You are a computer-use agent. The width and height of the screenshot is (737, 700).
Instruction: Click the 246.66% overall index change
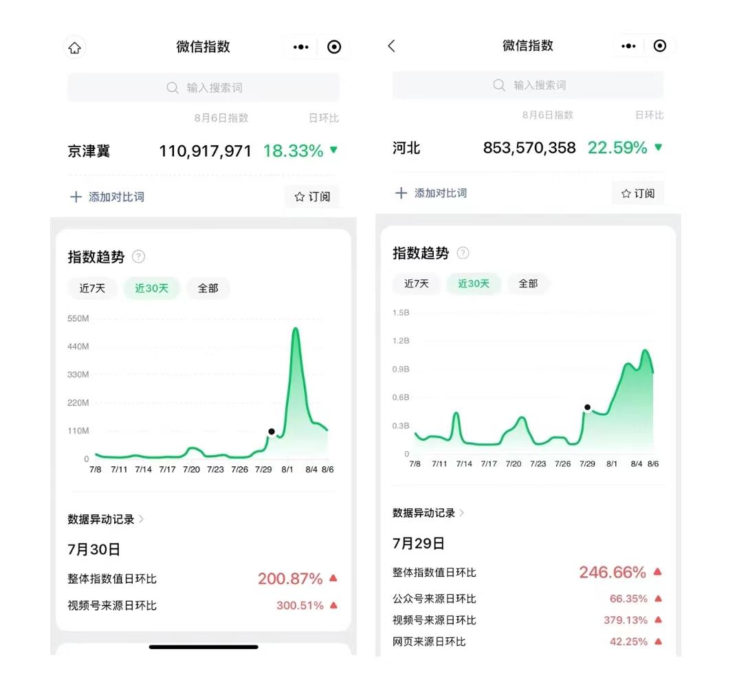coord(613,572)
